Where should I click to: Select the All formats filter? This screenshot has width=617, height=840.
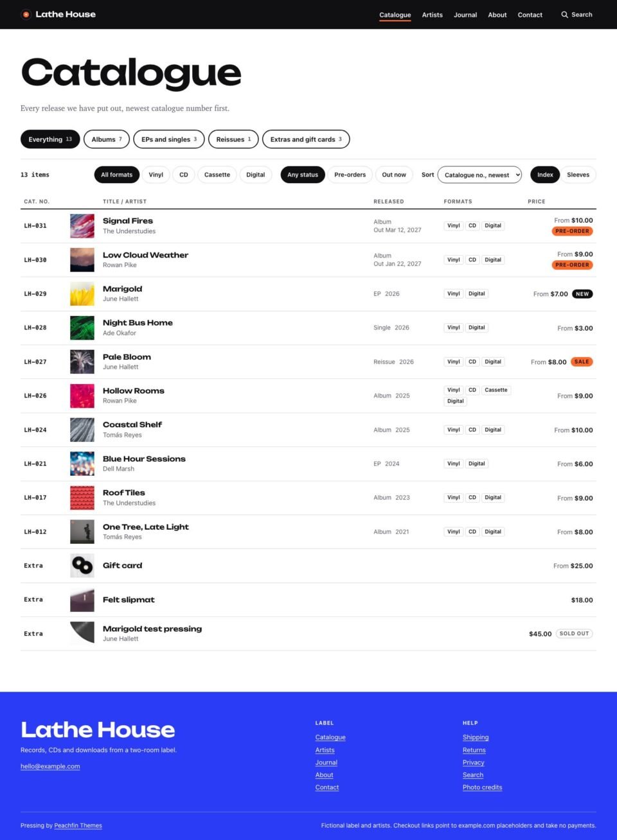point(116,175)
